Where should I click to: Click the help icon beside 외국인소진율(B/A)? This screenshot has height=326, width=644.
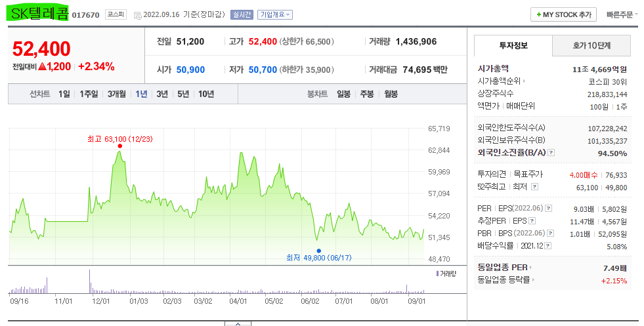(x=551, y=153)
